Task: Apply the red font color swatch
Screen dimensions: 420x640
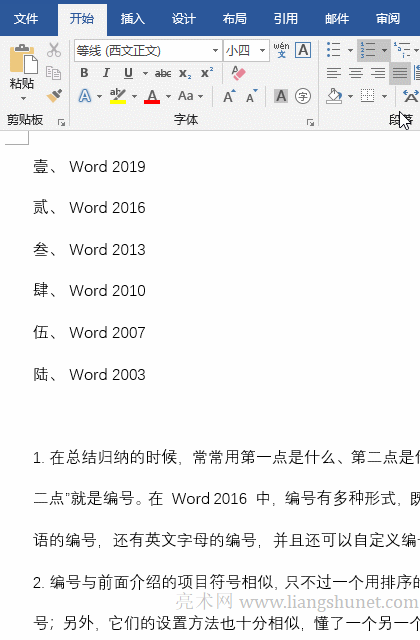Action: (x=152, y=97)
